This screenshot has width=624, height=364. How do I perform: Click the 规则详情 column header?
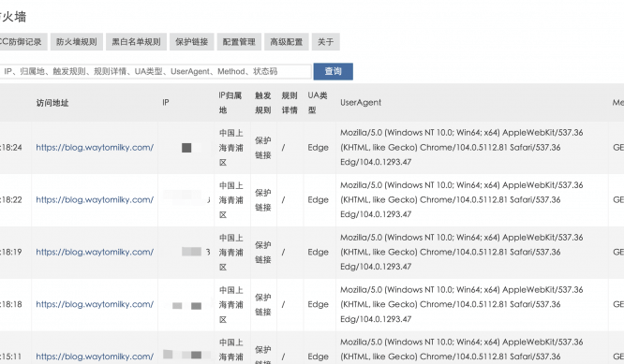[290, 103]
